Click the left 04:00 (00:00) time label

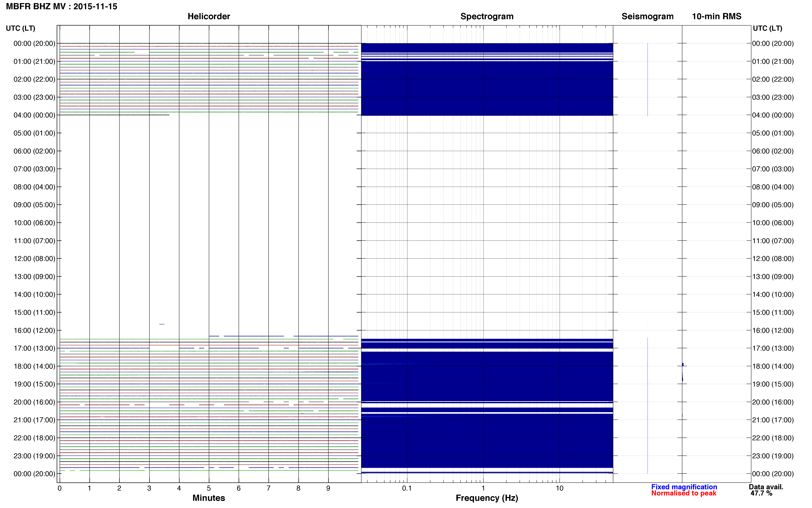34,115
